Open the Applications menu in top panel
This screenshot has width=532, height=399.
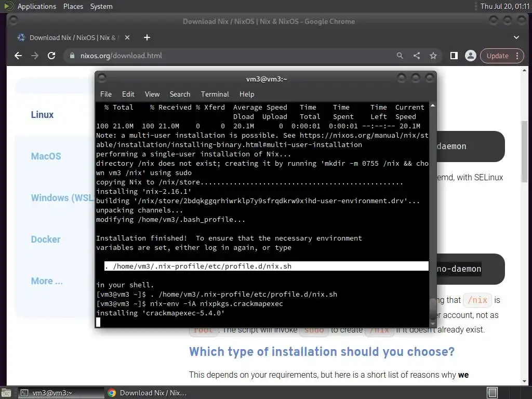37,6
